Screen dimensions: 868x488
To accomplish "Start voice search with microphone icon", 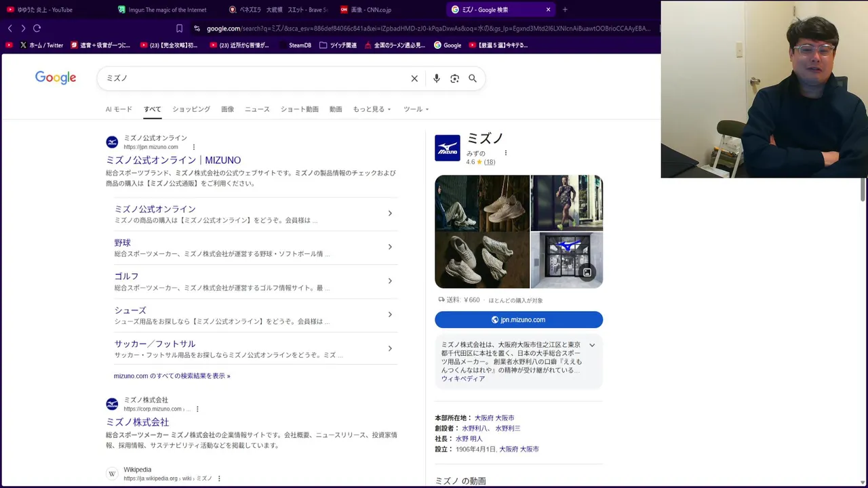I will tap(437, 79).
